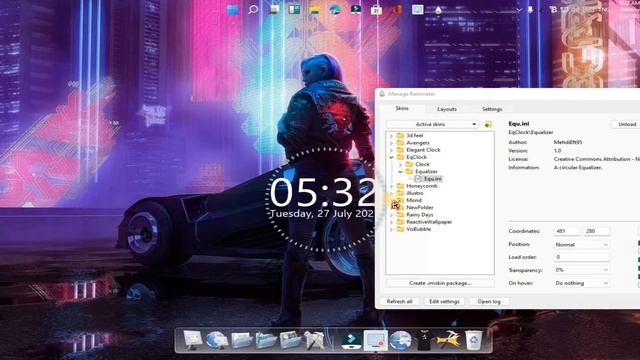
Task: Open taskbar Search magnifier
Action: click(253, 9)
